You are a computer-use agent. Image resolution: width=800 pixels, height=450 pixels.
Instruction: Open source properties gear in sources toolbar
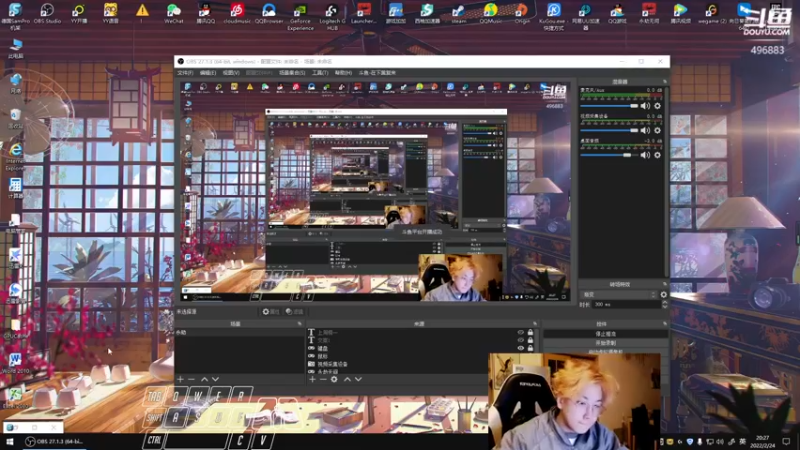334,379
